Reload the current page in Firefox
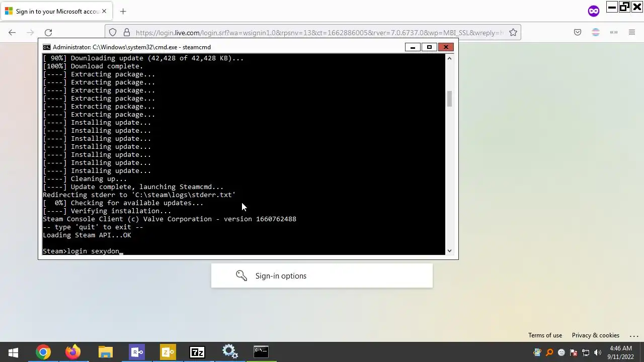644x362 pixels. pos(48,33)
